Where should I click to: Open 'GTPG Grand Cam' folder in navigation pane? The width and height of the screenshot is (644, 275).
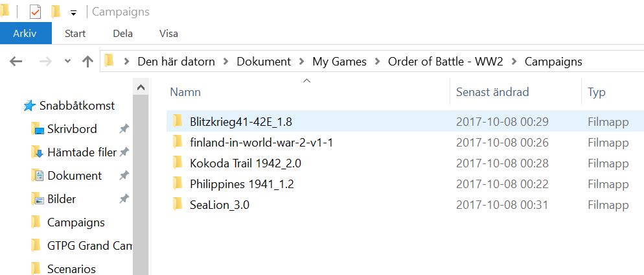(x=90, y=246)
